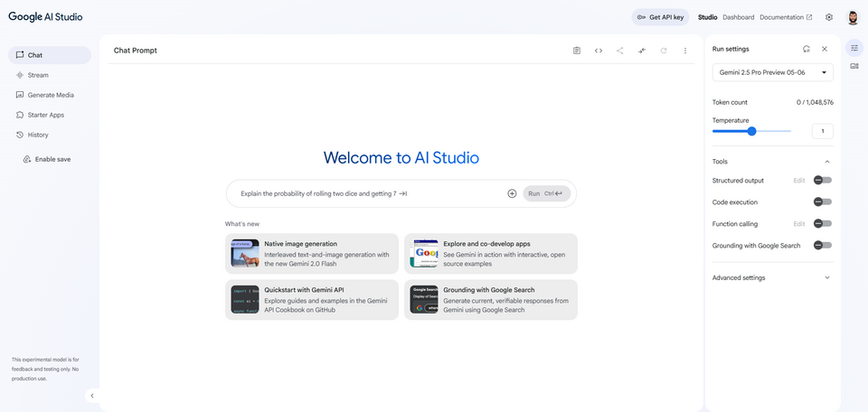Click the prompt gallery icon below sliders
The height and width of the screenshot is (412, 868).
tap(854, 66)
